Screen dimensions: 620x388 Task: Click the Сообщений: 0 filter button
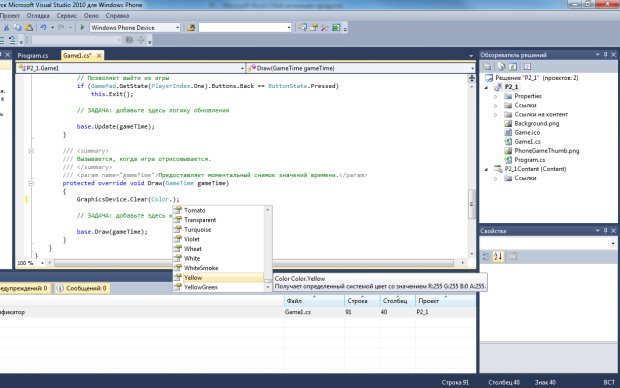coord(82,288)
